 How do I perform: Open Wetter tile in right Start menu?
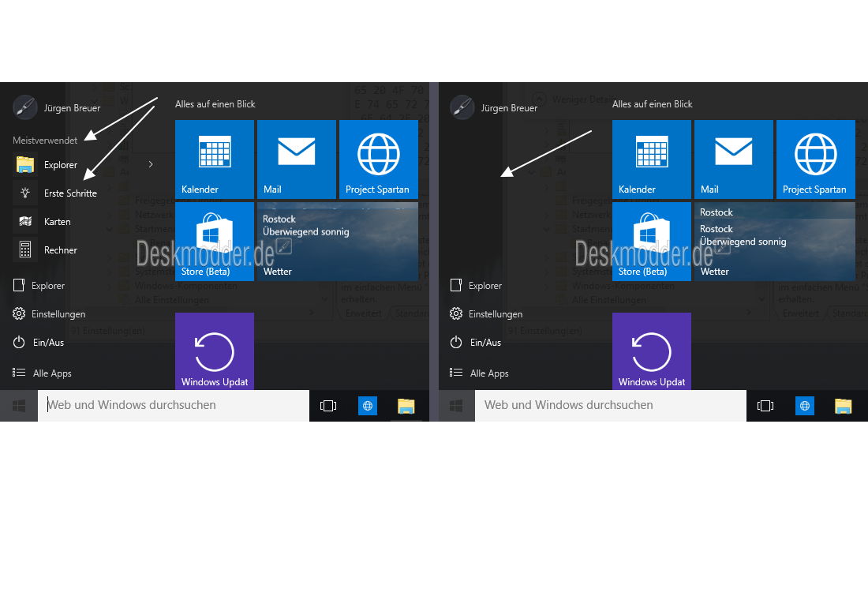[775, 242]
